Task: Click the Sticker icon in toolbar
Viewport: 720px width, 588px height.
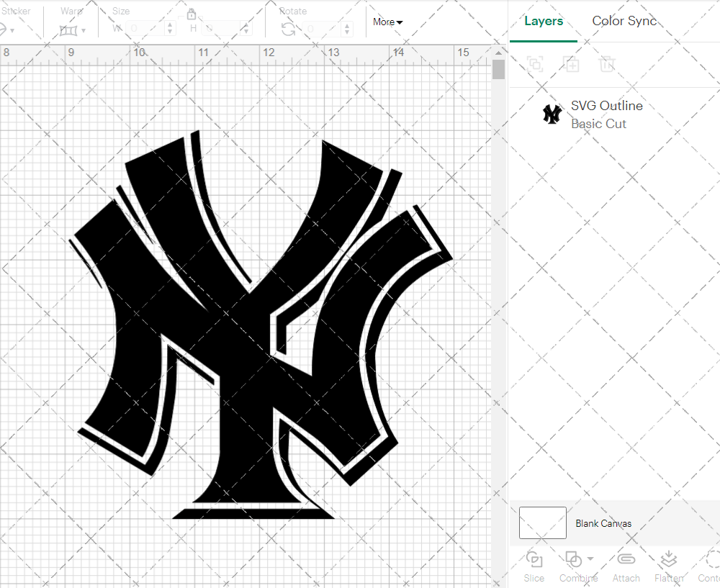Action: click(2, 30)
